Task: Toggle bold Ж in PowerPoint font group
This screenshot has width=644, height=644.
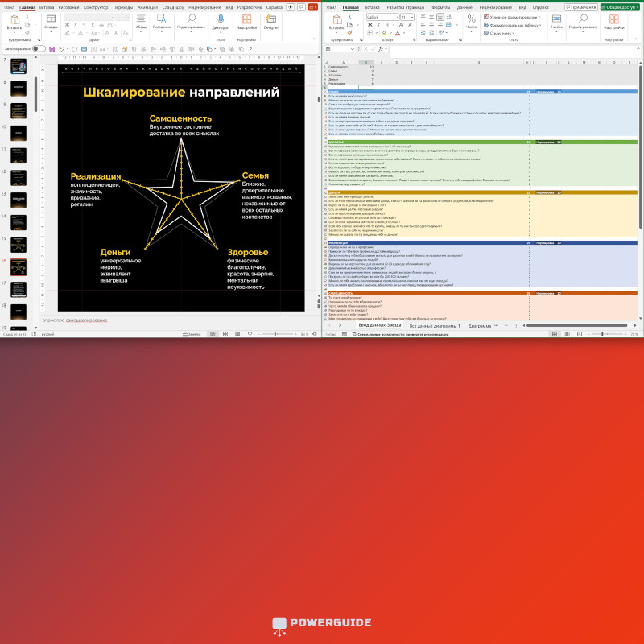Action: tap(67, 25)
